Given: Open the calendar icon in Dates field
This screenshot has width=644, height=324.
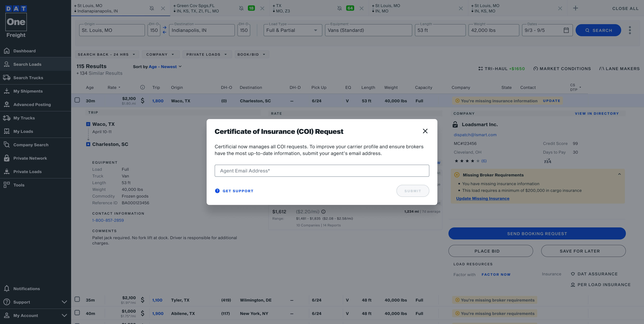Looking at the screenshot, I should click(x=566, y=30).
